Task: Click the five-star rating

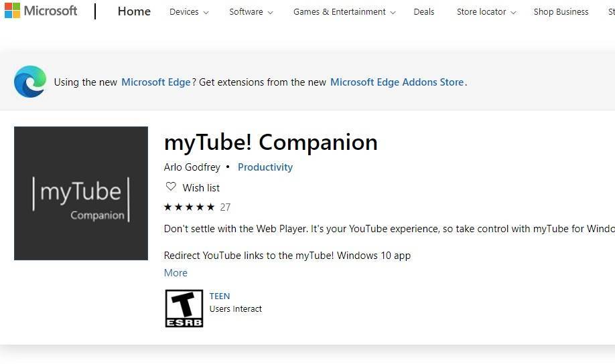Action: pyautogui.click(x=190, y=207)
